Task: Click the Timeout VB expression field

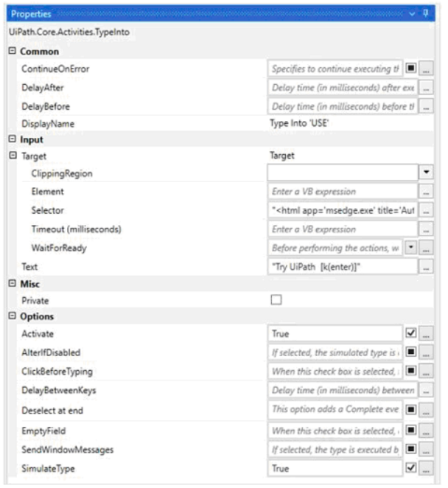Action: pyautogui.click(x=343, y=229)
